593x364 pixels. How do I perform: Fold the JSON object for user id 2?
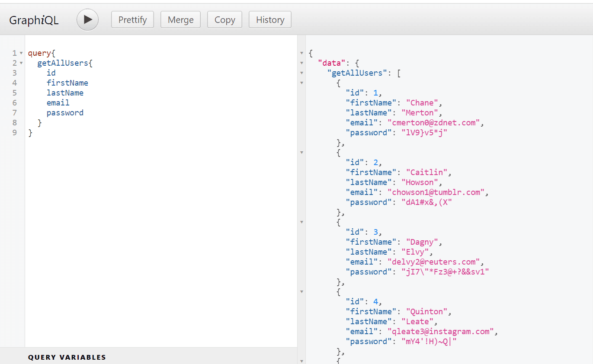pos(301,152)
